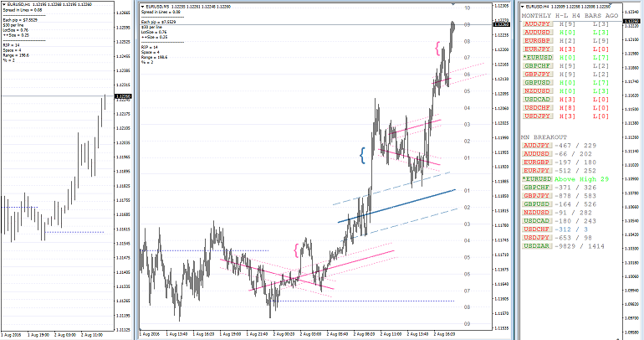Click 'LotSize = 0.76' text on the H1 chart
The height and width of the screenshot is (340, 644).
click(16, 30)
